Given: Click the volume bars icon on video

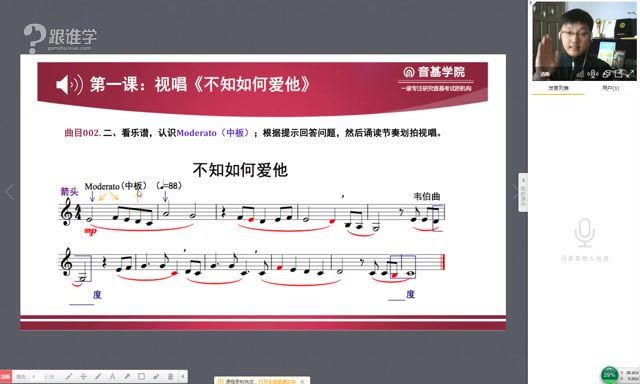Looking at the screenshot, I should click(x=580, y=74).
